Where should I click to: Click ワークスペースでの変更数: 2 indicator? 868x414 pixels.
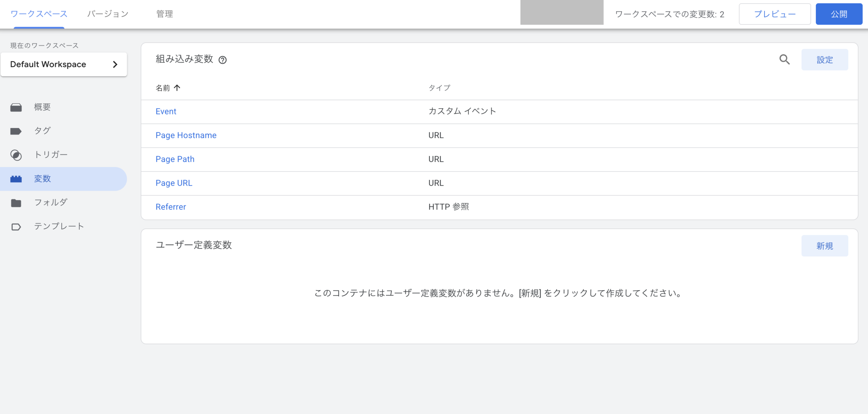click(x=669, y=14)
